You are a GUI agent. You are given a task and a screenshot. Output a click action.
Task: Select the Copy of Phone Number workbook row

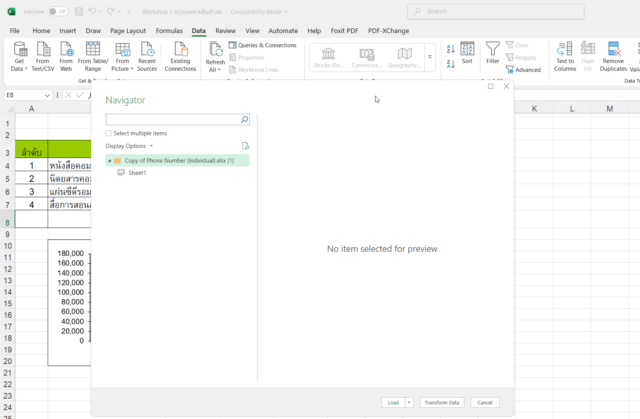178,160
